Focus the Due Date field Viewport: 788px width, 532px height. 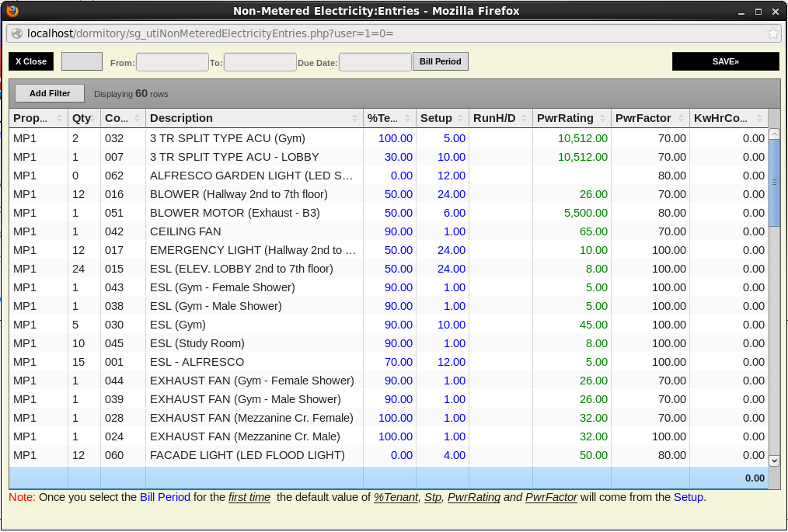(375, 62)
